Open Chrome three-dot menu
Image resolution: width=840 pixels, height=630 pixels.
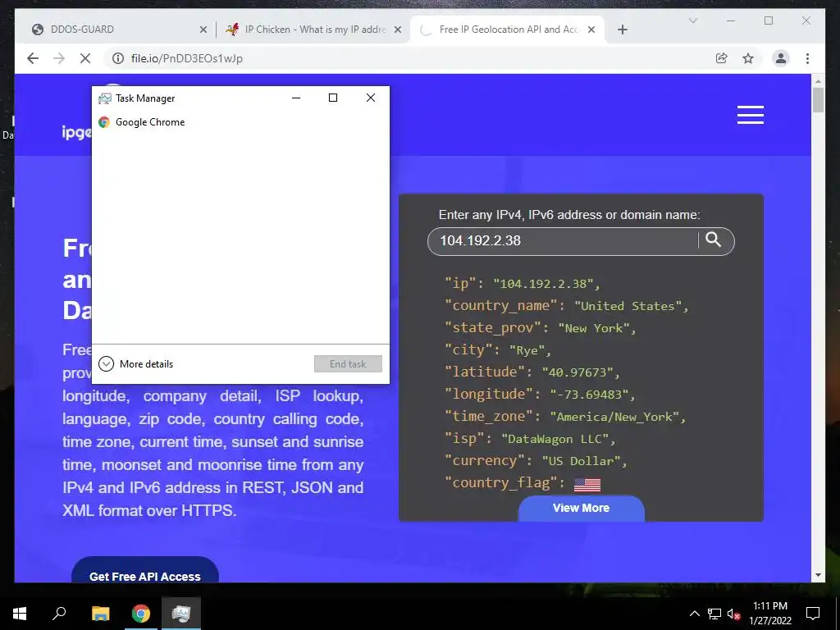pos(807,58)
